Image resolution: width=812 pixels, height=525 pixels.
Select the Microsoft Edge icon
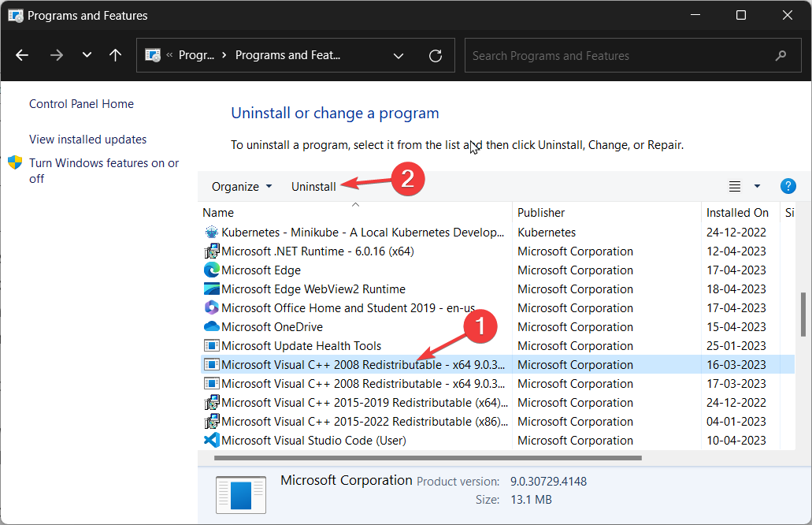coord(211,270)
